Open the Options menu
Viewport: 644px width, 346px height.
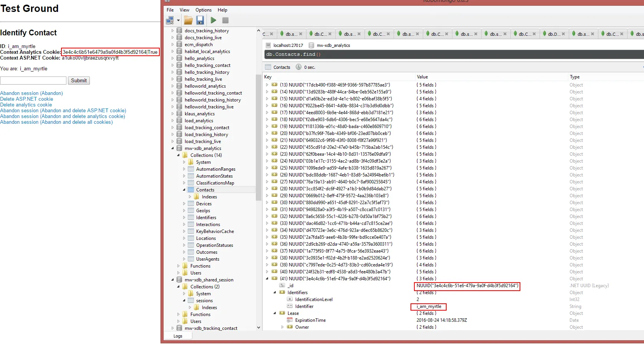(x=204, y=10)
